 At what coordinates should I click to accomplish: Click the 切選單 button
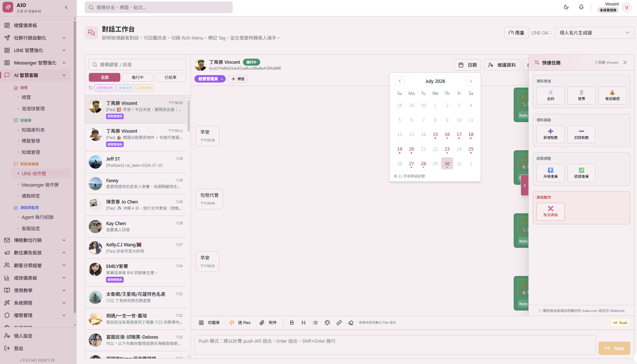point(209,323)
